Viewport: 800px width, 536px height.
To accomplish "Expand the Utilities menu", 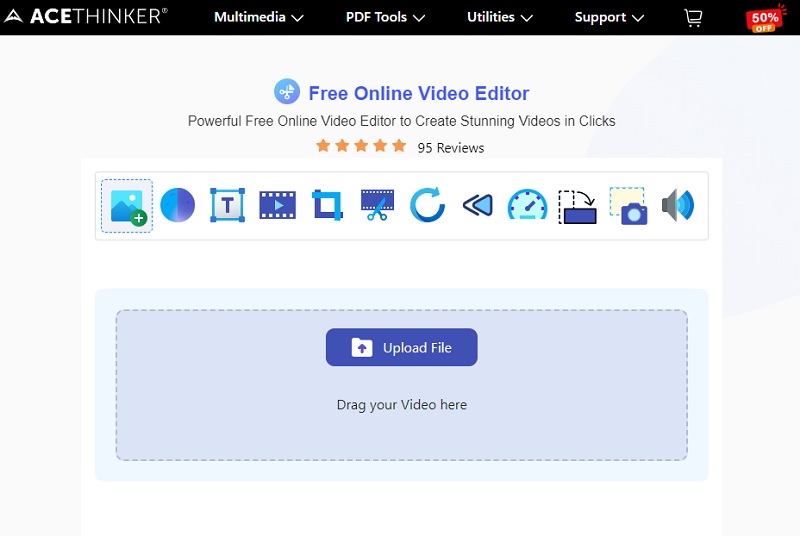I will tap(500, 17).
